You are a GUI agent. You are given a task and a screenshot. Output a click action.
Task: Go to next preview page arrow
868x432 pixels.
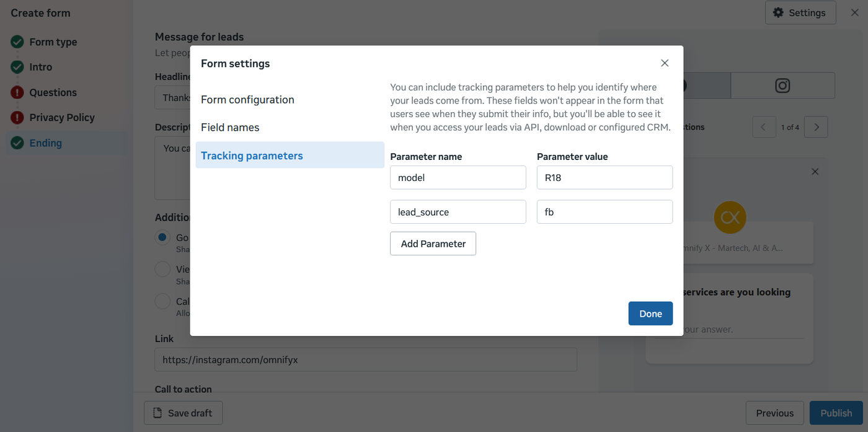817,127
